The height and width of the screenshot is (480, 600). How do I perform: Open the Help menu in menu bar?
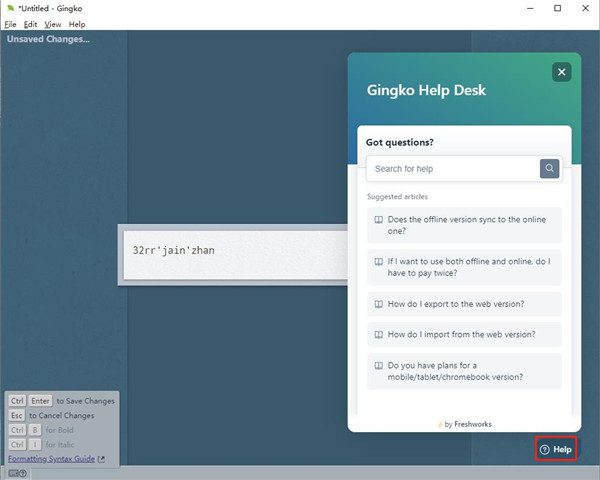point(77,24)
